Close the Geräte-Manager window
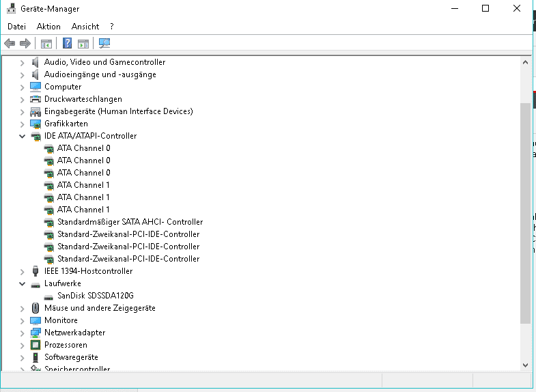536x392 pixels. point(517,8)
